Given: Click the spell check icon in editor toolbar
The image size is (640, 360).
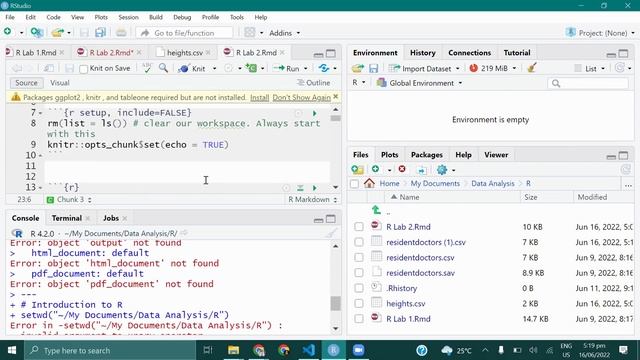Looking at the screenshot, I should click(x=147, y=68).
